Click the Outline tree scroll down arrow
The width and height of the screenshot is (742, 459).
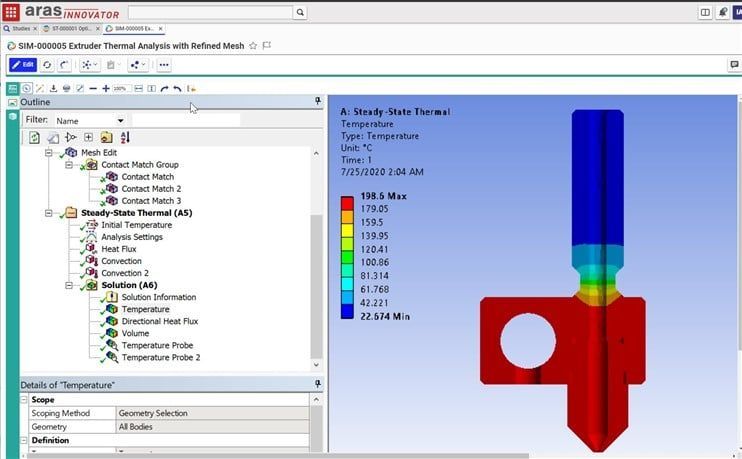(x=316, y=365)
